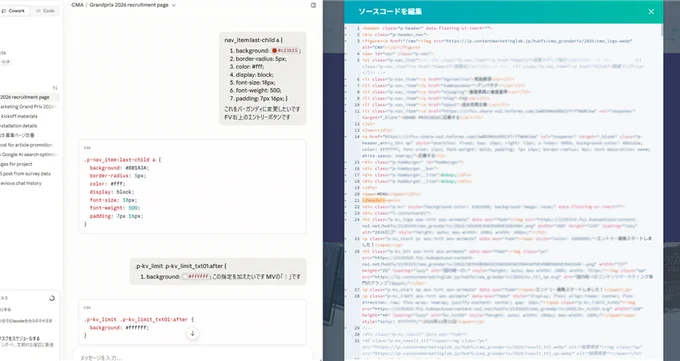Click the 'ソースコードを編集' dialog title
Viewport: 680px width, 361px height.
tap(390, 12)
